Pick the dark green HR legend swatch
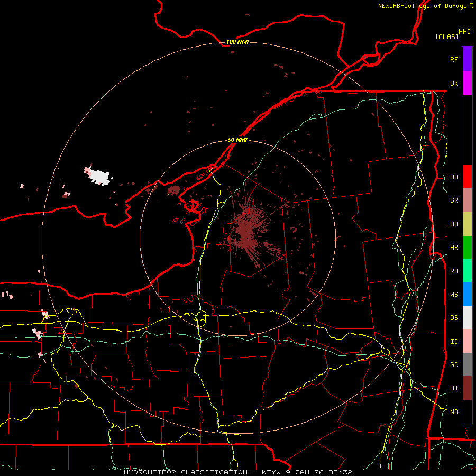 tap(467, 248)
